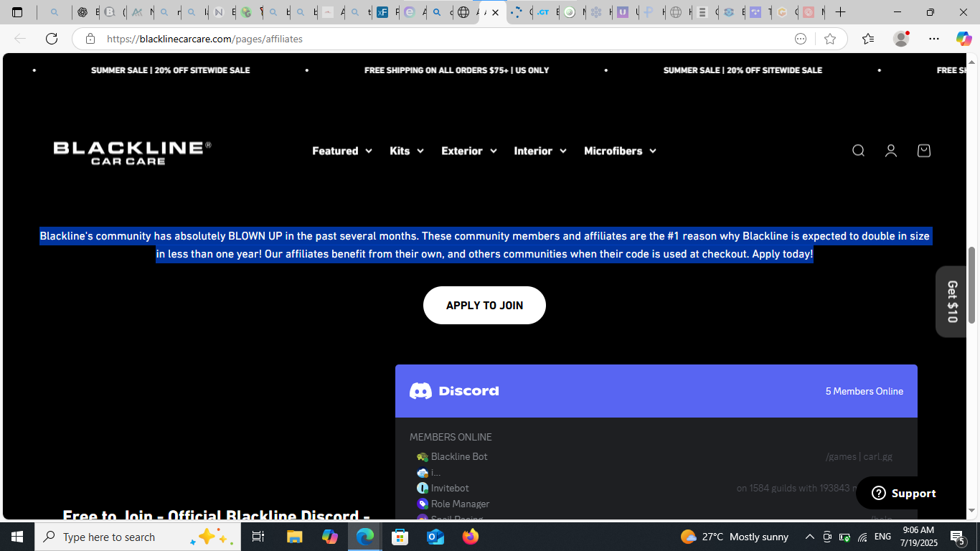Click the 5 Members Online text

point(864,391)
